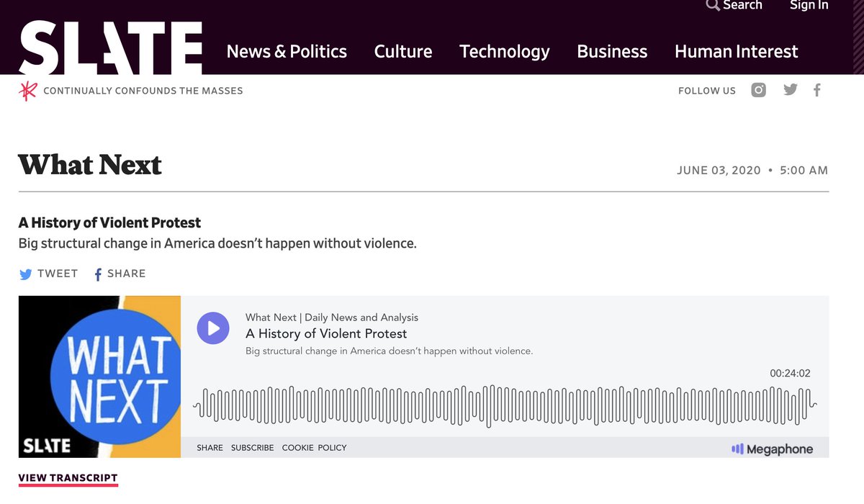Share article via Facebook Share button
Image resolution: width=864 pixels, height=504 pixels.
tap(120, 274)
